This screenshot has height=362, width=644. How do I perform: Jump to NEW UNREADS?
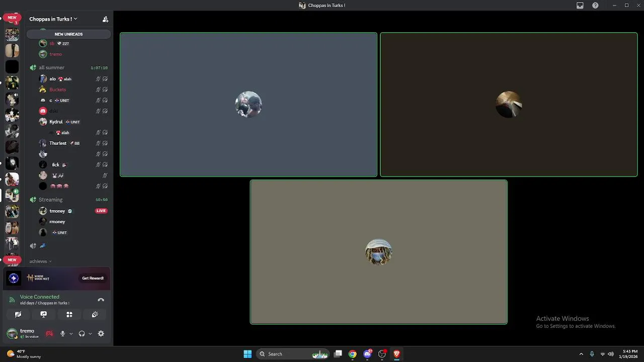point(68,34)
